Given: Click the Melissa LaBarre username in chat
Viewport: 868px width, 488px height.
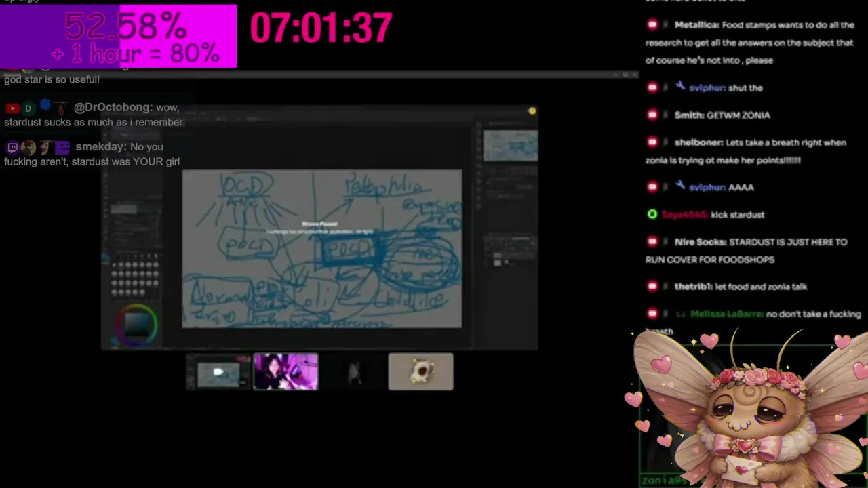Looking at the screenshot, I should click(726, 314).
